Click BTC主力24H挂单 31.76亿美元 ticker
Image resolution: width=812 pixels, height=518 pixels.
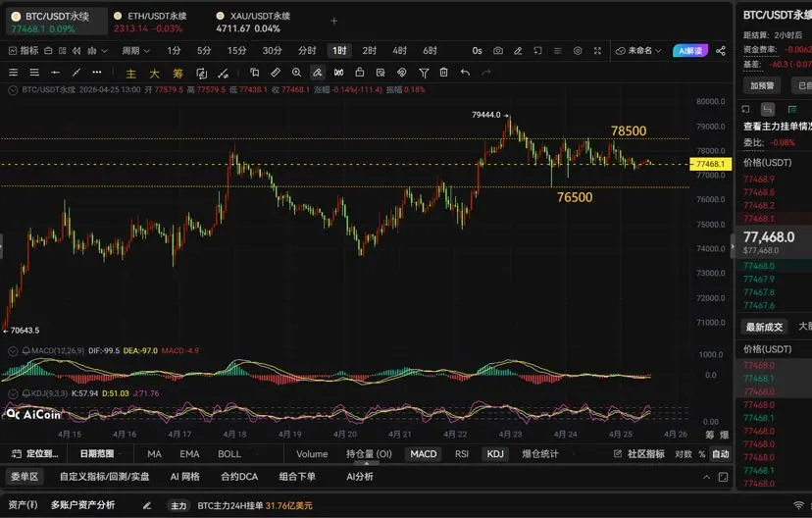[255, 505]
